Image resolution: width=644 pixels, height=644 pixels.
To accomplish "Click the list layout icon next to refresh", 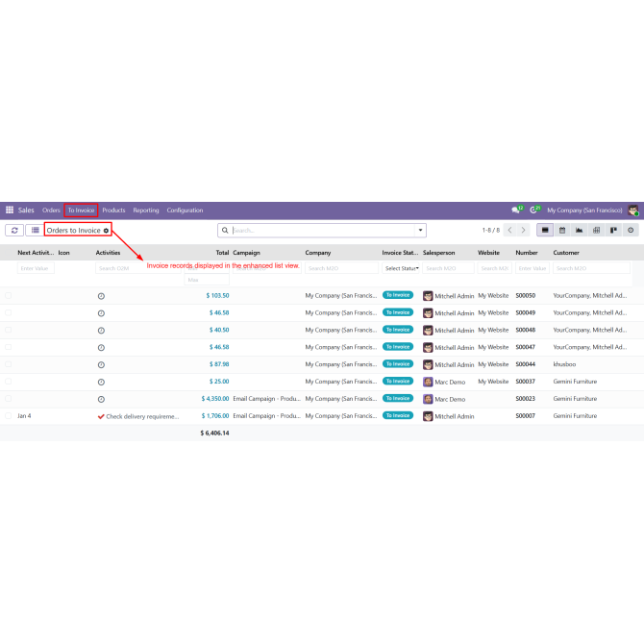I will [35, 230].
